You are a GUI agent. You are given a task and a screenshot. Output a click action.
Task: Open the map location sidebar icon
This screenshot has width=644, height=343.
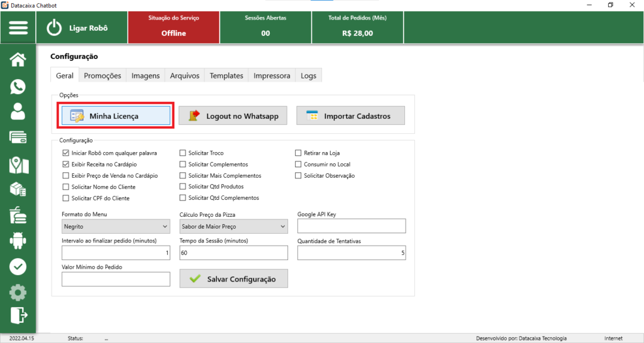click(18, 165)
